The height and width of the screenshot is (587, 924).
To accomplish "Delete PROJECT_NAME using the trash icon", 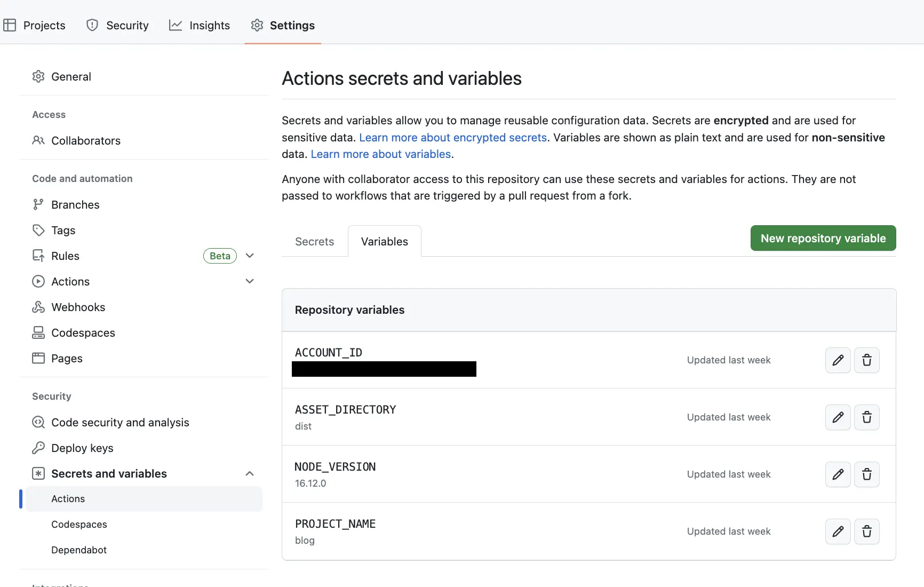I will click(866, 531).
